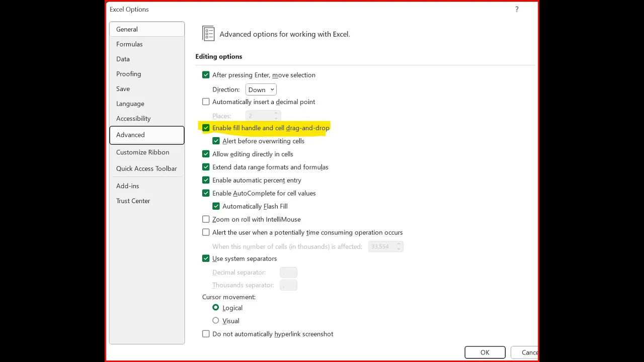Go to the Proofing category
Screen dimensions: 644x362
[146, 74]
